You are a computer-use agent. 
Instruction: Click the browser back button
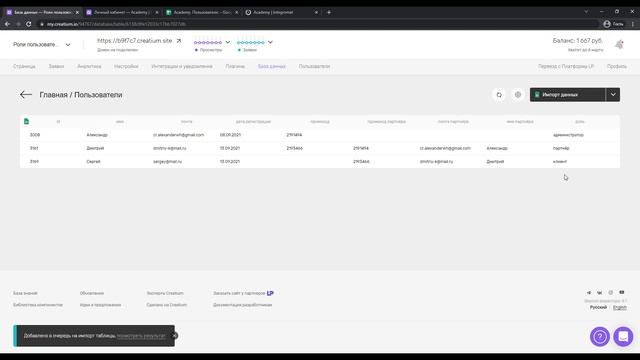click(7, 24)
